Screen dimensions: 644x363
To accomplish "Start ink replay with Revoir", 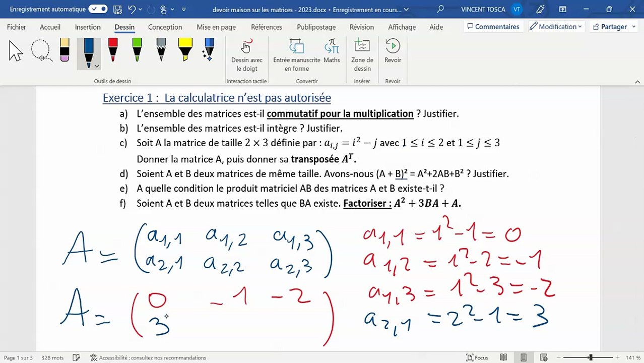I will pos(393,52).
